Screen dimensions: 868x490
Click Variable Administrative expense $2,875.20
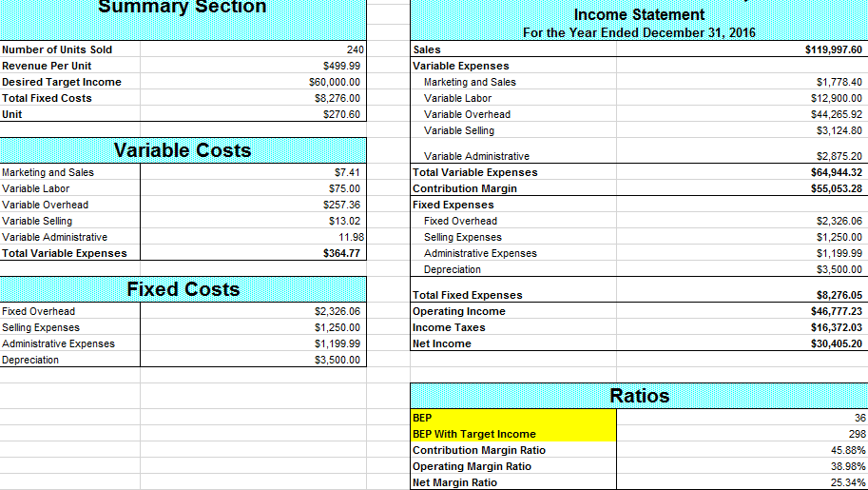click(x=839, y=156)
